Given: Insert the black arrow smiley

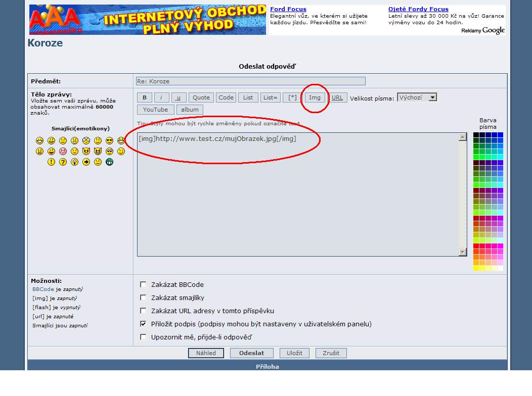Looking at the screenshot, I should 86,162.
